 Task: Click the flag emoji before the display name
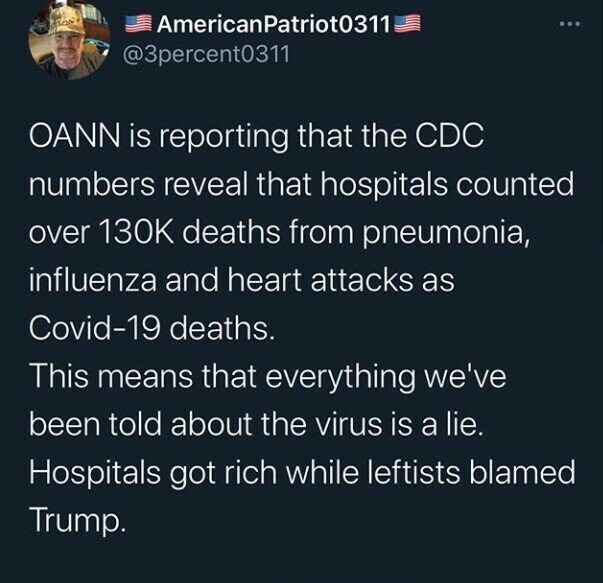[139, 27]
